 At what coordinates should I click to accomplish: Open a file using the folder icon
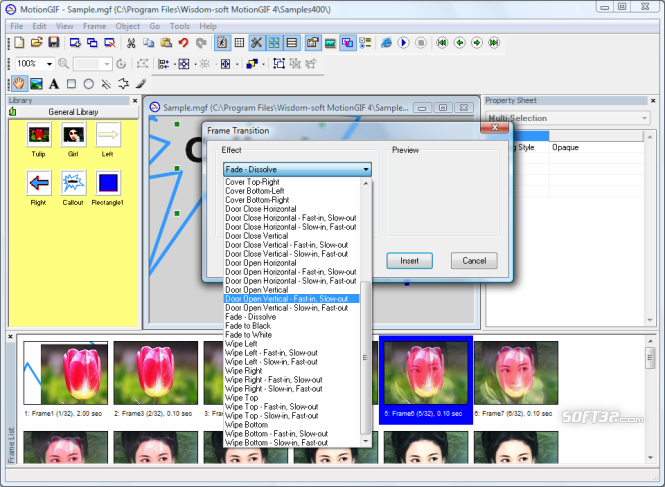tap(36, 43)
